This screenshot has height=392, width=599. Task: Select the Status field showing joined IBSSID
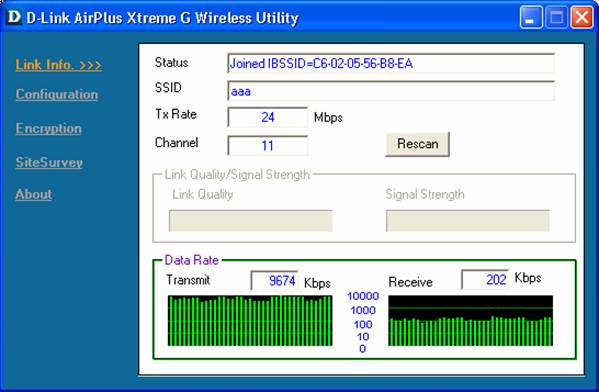tap(391, 63)
